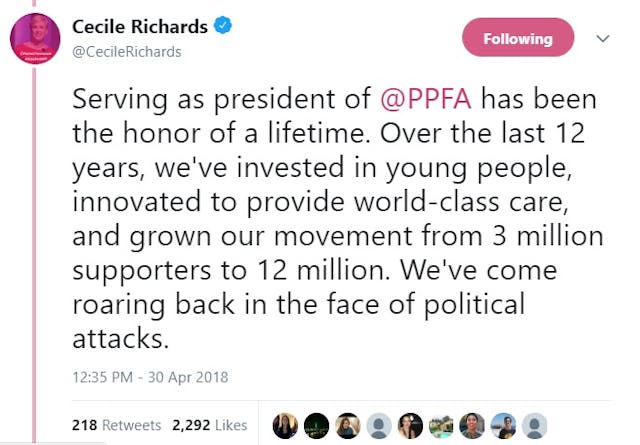Screen dimensions: 640x445
Task: Toggle the pink Following button
Action: click(518, 39)
